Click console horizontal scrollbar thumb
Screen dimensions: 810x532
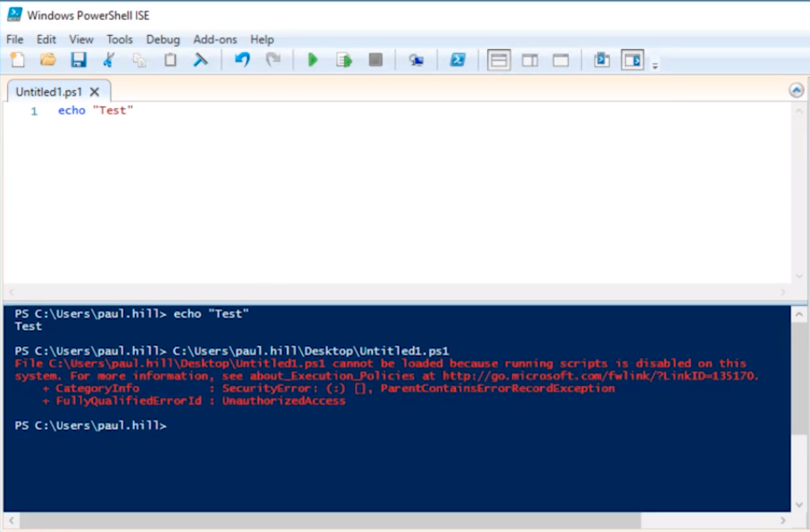pos(330,520)
